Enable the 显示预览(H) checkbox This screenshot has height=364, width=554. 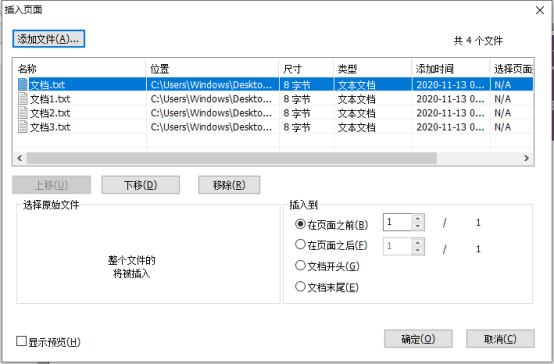(x=22, y=341)
